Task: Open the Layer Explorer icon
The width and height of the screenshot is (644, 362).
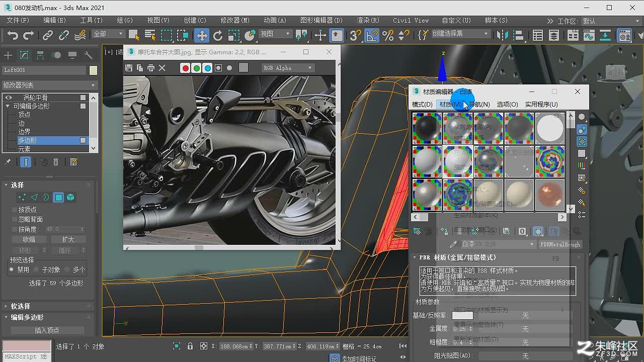Action: point(554,35)
